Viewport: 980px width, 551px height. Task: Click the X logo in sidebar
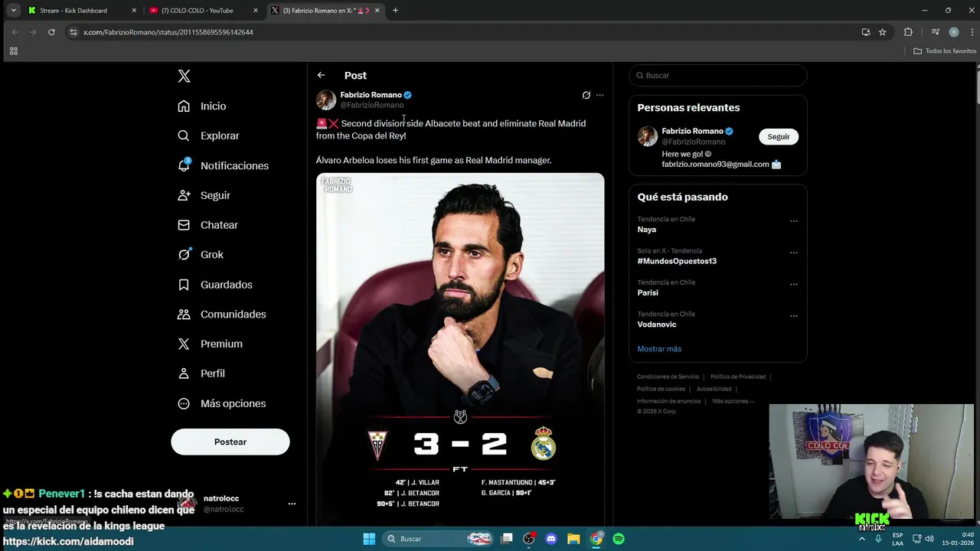point(184,76)
